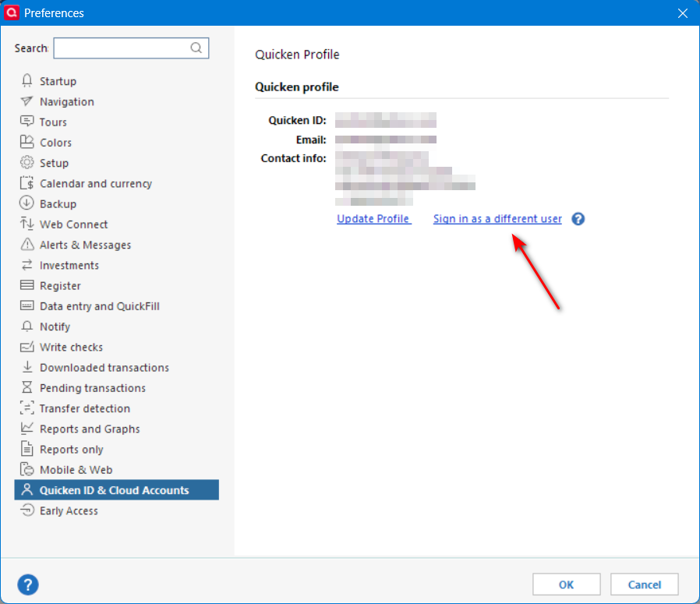Click help icon beside Sign in link

coord(578,219)
